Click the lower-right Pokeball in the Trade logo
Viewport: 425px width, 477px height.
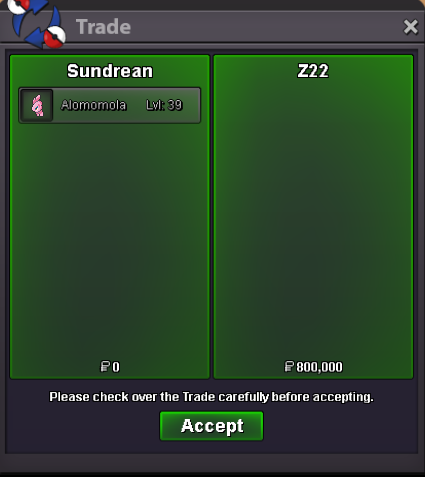point(55,37)
